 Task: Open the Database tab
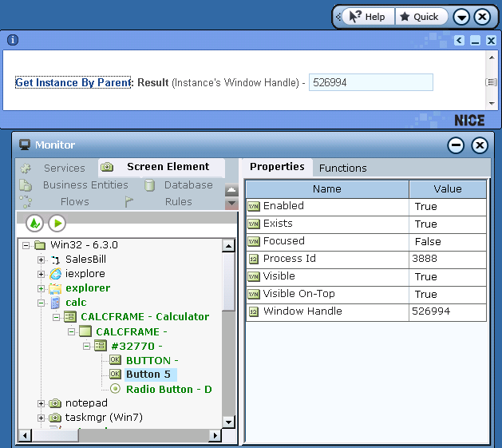(x=188, y=185)
